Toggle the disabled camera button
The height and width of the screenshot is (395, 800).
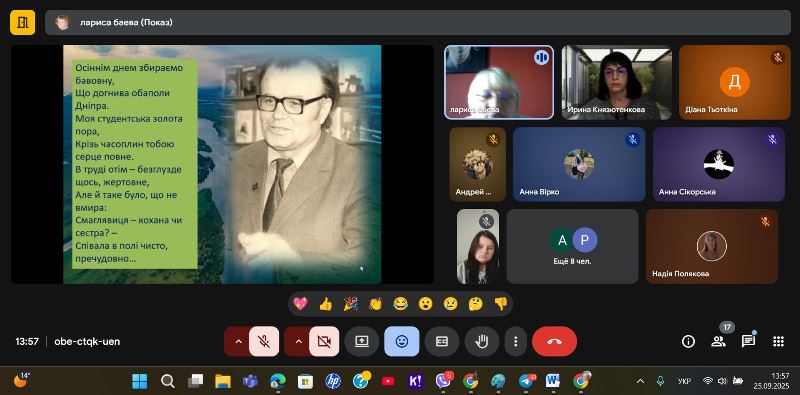(324, 341)
